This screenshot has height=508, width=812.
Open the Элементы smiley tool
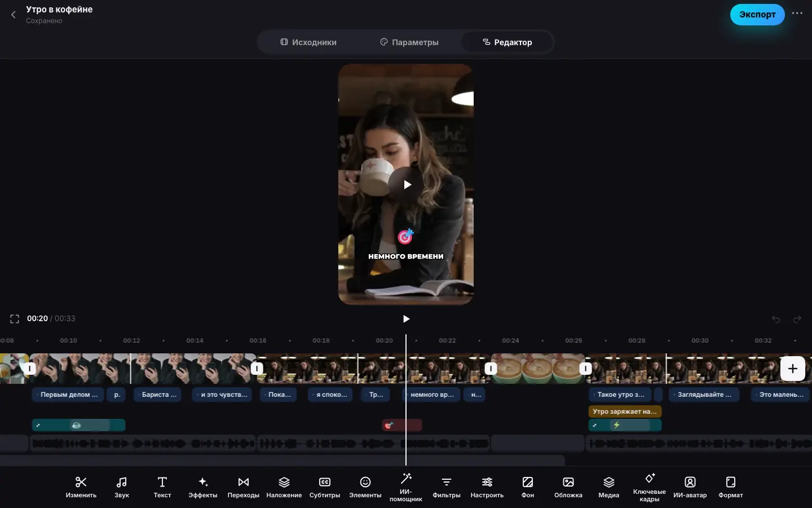(365, 487)
